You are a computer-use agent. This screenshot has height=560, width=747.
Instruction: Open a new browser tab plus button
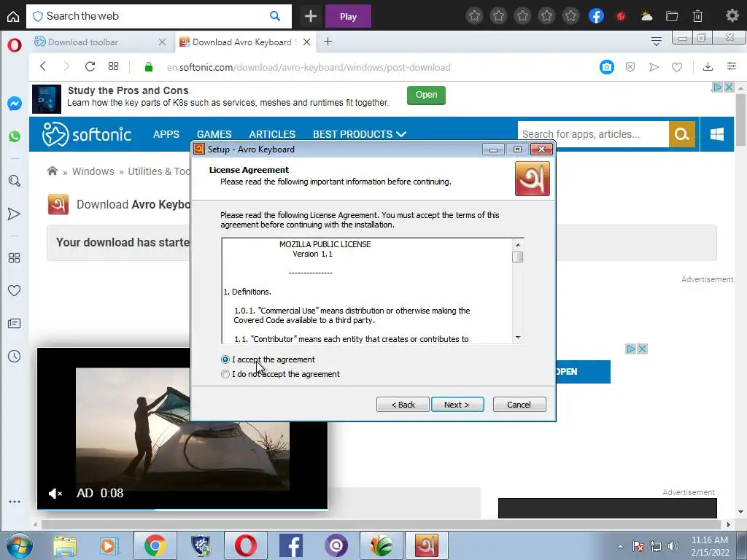pyautogui.click(x=328, y=42)
